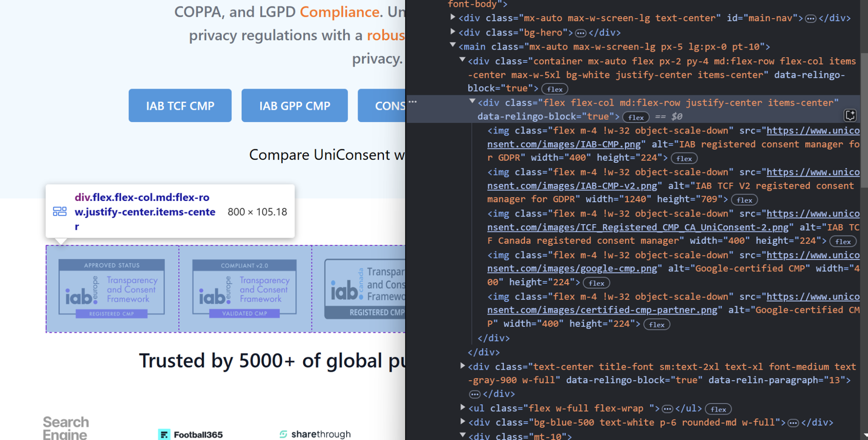The image size is (868, 440).
Task: Open the TCF_Registered_CMP_CA_UniConsent-2.png link
Action: point(638,227)
